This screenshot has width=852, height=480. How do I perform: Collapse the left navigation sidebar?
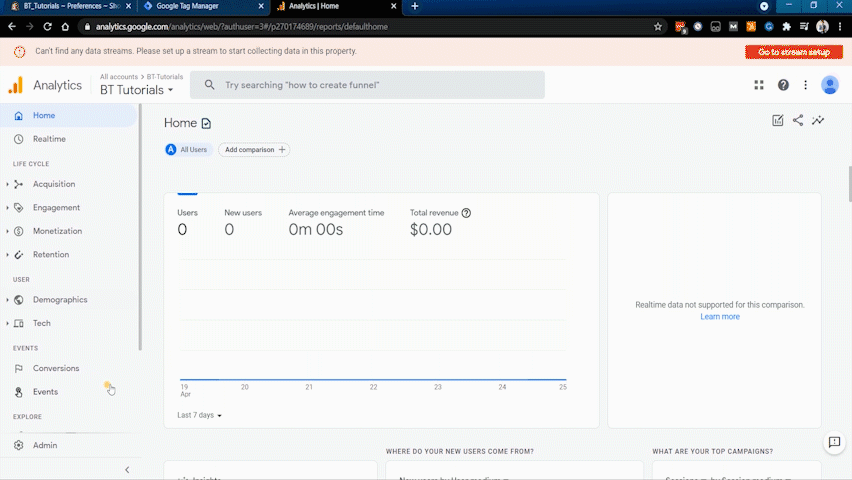coord(127,470)
